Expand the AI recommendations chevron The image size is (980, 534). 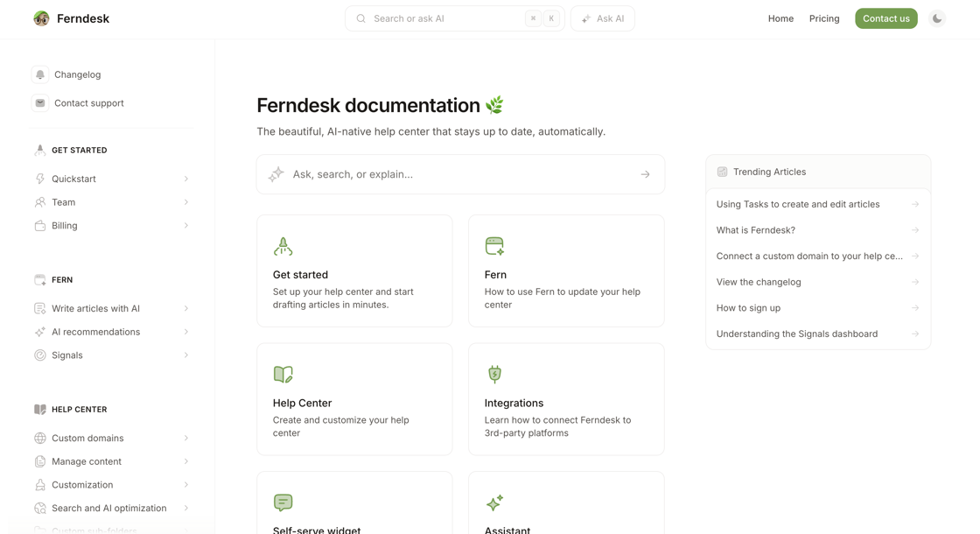(x=186, y=332)
